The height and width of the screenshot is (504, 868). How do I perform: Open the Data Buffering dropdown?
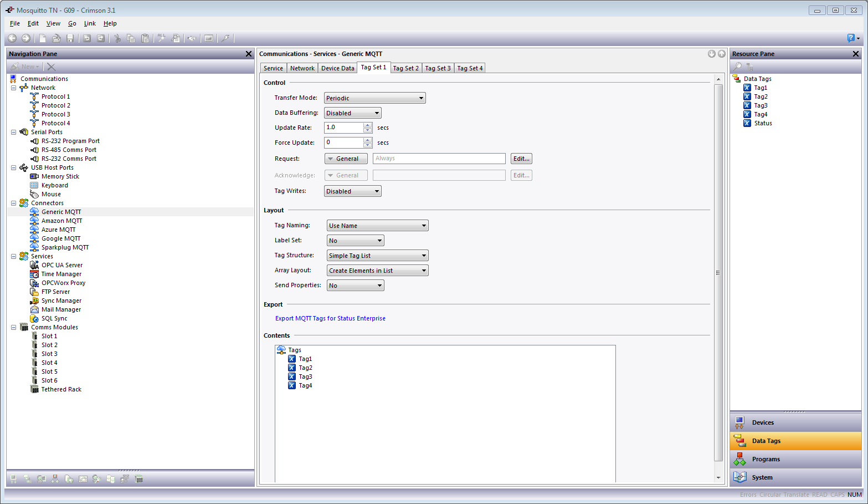[353, 113]
